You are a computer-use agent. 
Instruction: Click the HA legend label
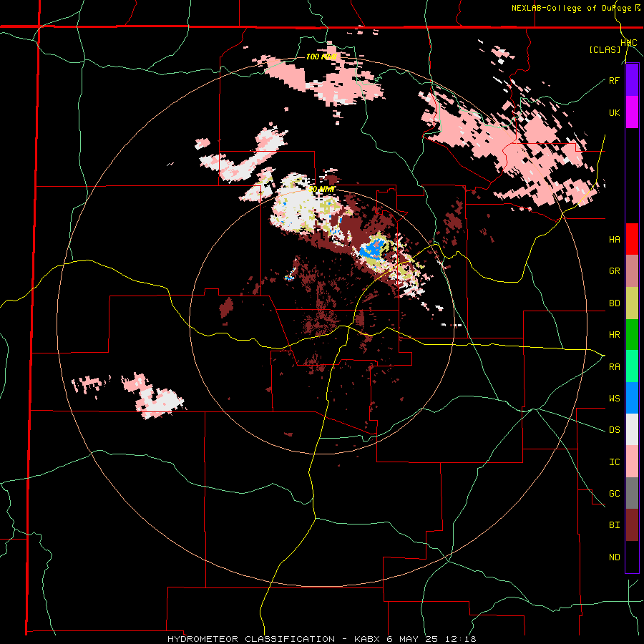(614, 240)
